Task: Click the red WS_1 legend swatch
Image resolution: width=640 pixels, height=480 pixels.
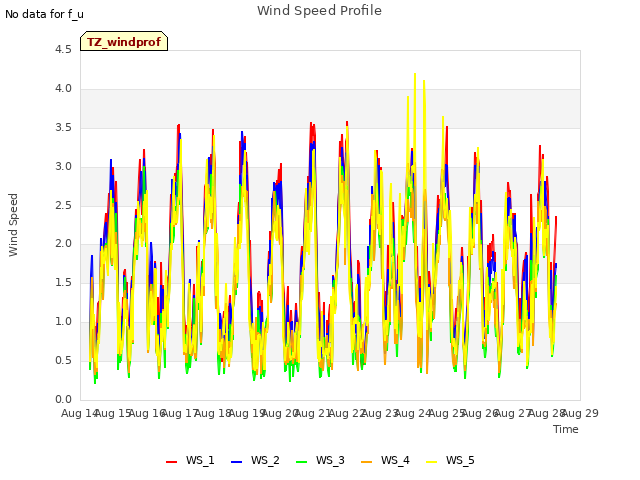Action: 171,462
